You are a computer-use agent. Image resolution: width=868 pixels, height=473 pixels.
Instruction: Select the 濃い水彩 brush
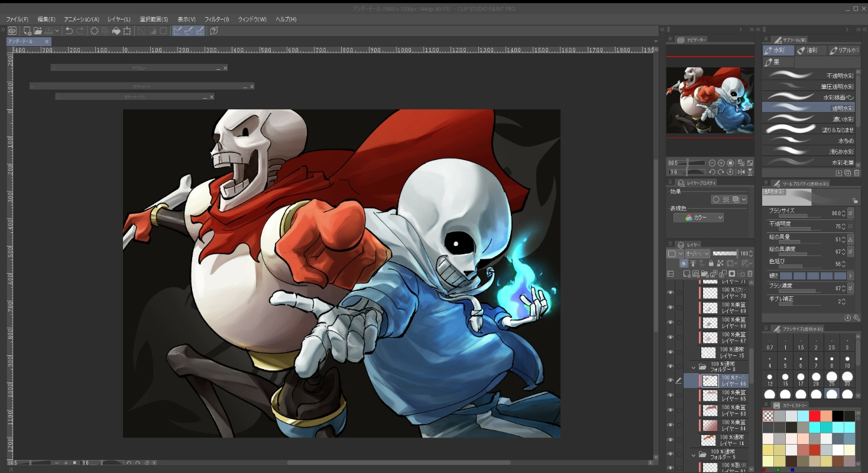pos(808,119)
